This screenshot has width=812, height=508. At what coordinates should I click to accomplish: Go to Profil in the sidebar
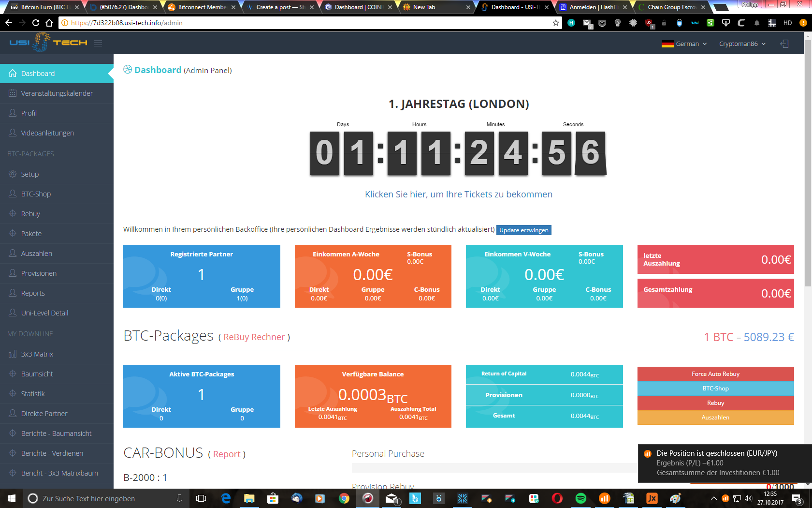point(57,113)
